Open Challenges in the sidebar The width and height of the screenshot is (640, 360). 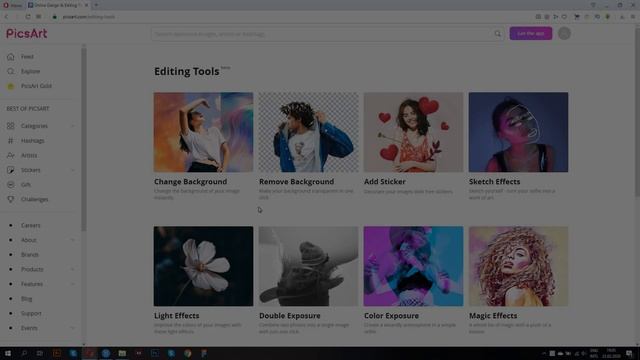[35, 200]
